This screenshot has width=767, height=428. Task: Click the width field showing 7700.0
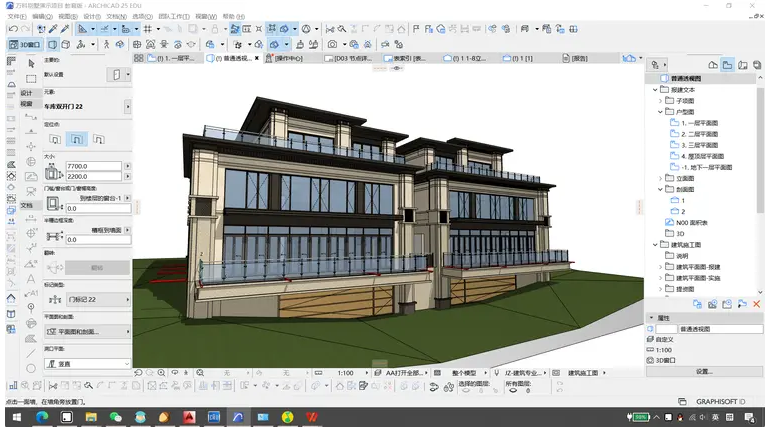click(93, 166)
